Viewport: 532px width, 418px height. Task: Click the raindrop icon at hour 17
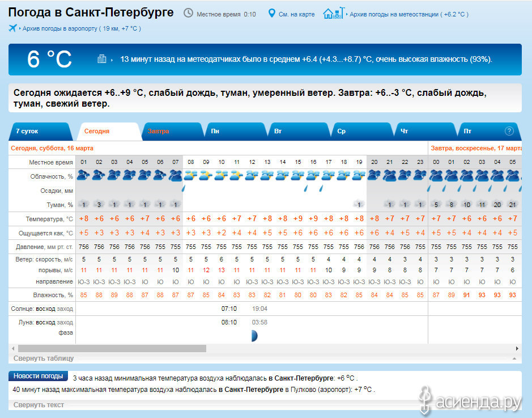point(321,188)
